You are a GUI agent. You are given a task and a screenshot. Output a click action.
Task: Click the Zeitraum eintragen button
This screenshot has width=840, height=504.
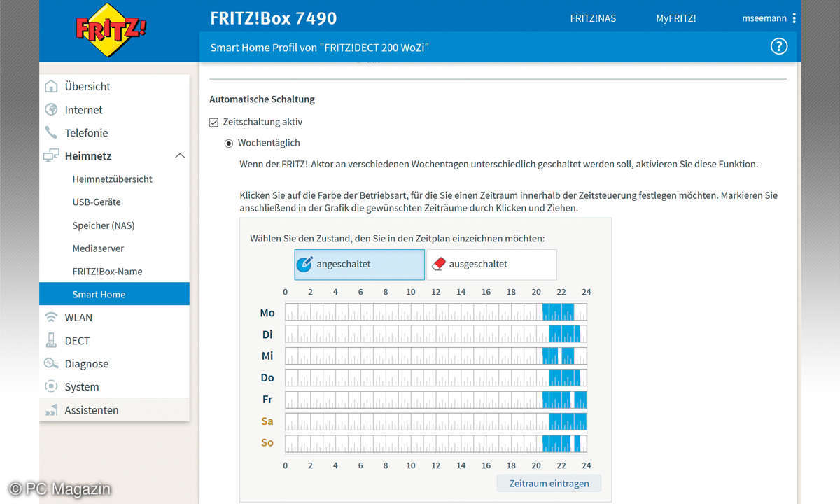coord(549,483)
